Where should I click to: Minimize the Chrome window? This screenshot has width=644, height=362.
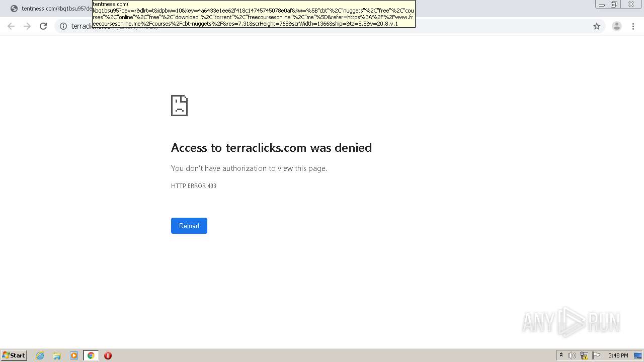click(x=602, y=5)
